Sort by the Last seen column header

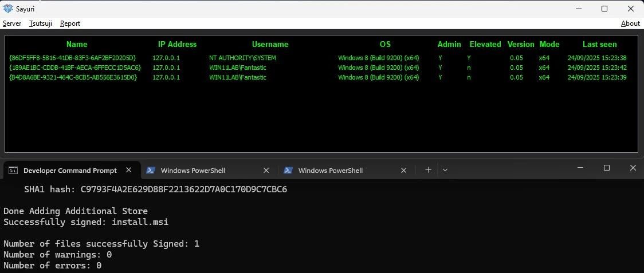pos(600,44)
